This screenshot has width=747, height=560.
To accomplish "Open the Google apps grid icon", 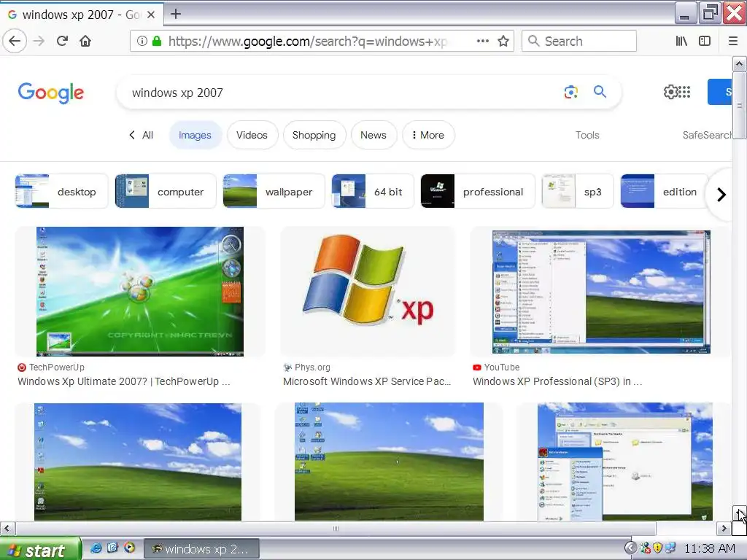I will (684, 92).
